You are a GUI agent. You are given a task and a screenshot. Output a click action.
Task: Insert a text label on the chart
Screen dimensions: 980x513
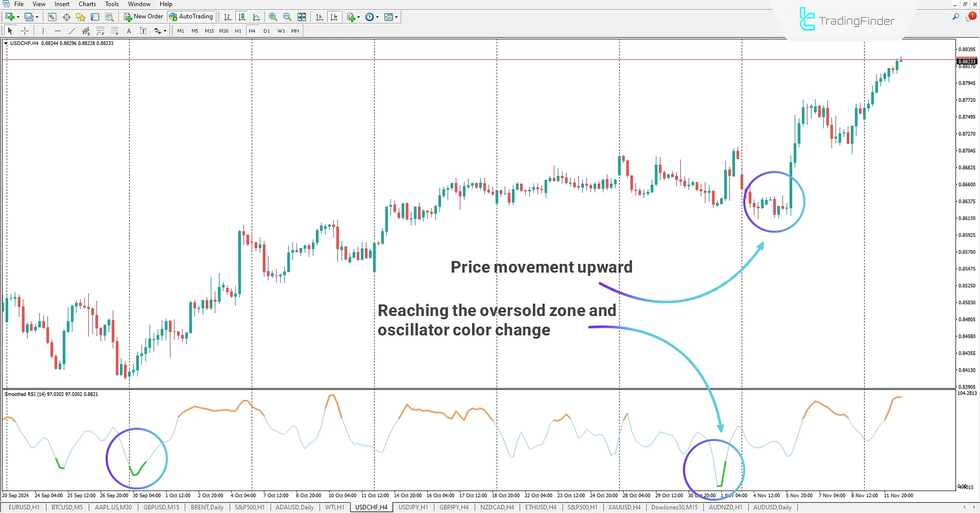(x=143, y=31)
